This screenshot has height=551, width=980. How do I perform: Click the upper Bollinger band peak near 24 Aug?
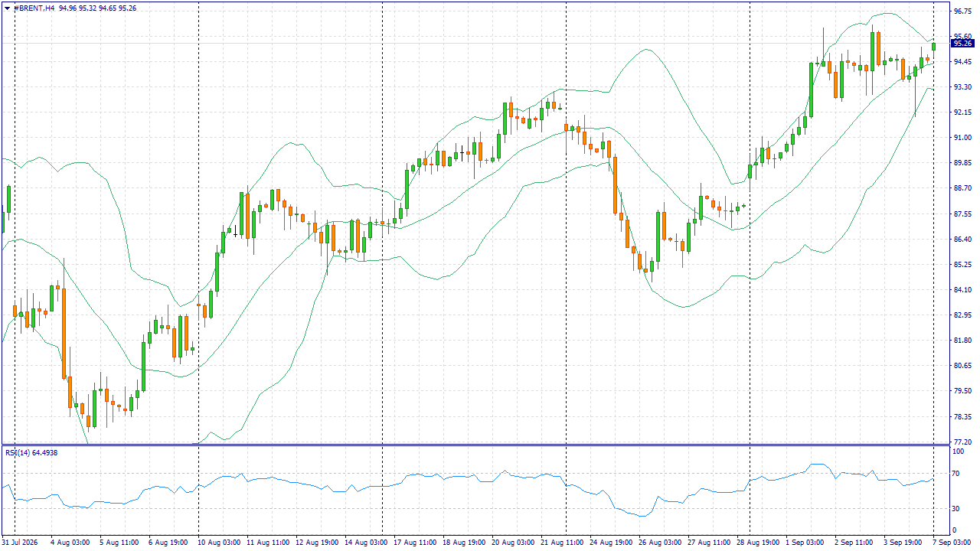tap(645, 50)
